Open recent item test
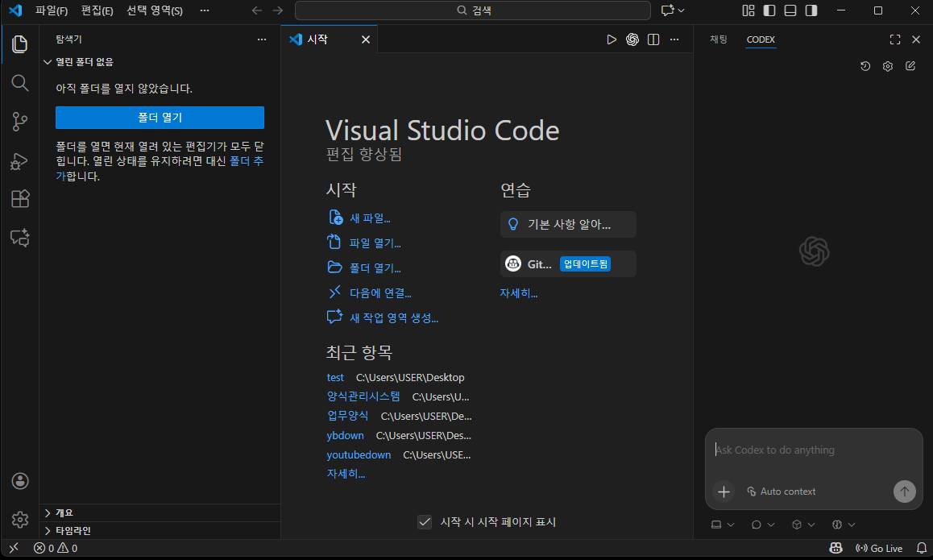Viewport: 933px width, 560px height. tap(335, 377)
